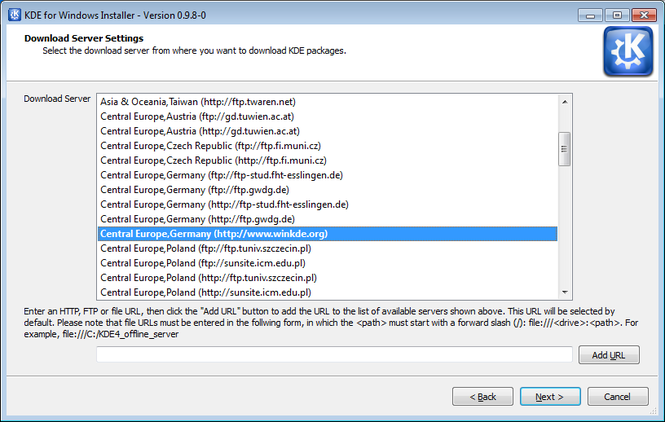Minimize the installer window
Image resolution: width=665 pixels, height=422 pixels.
(590, 15)
